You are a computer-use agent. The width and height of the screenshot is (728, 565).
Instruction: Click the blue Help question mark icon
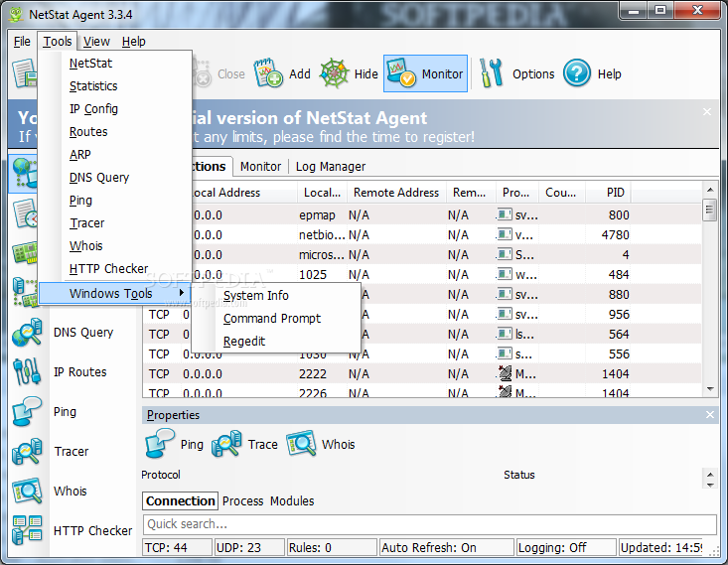tap(577, 73)
